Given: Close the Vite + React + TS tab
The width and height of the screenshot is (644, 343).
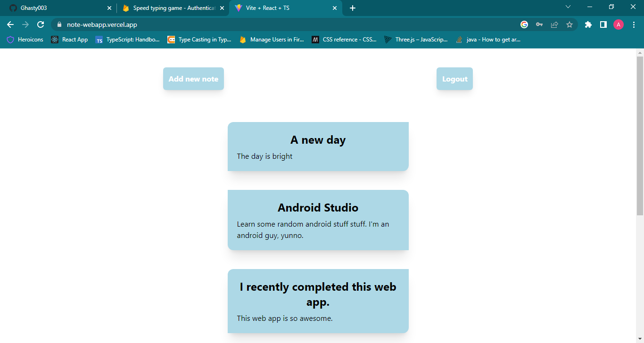Looking at the screenshot, I should tap(335, 8).
